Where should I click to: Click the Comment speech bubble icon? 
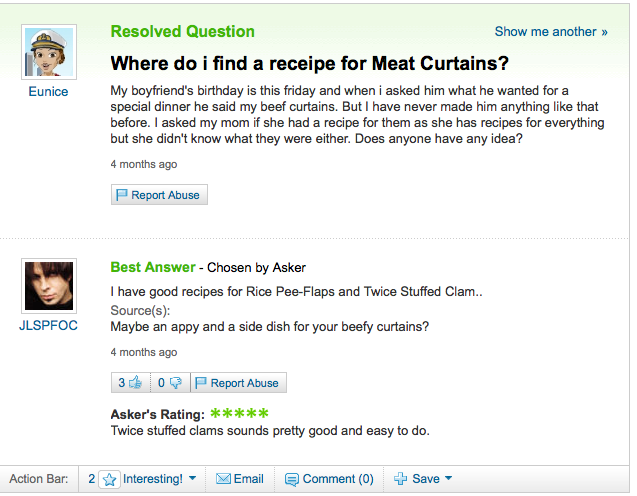292,479
